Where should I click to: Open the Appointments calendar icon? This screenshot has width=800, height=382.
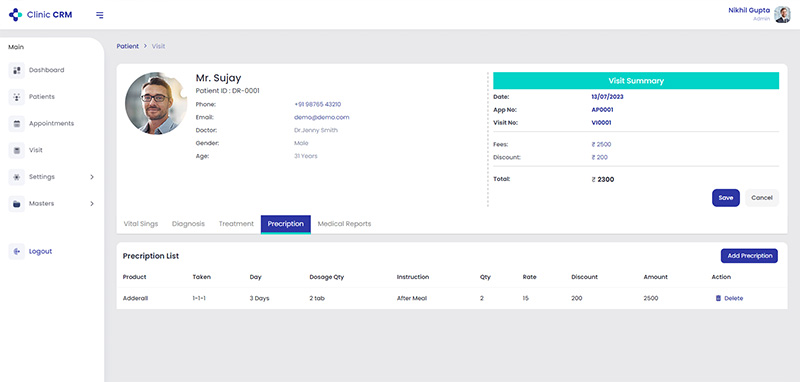tap(17, 123)
